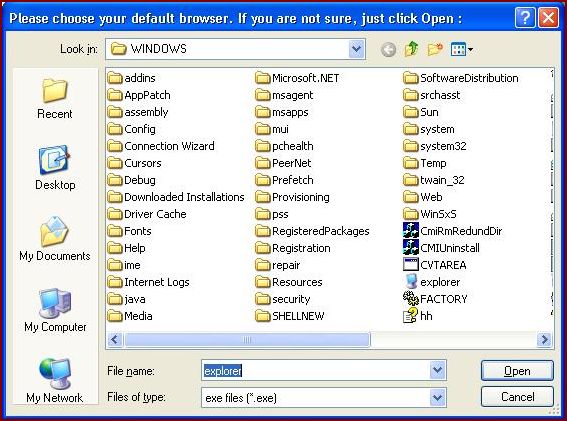Screen dimensions: 567x421
Task: Expand the Look in WINDOWS dropdown
Action: (x=357, y=49)
